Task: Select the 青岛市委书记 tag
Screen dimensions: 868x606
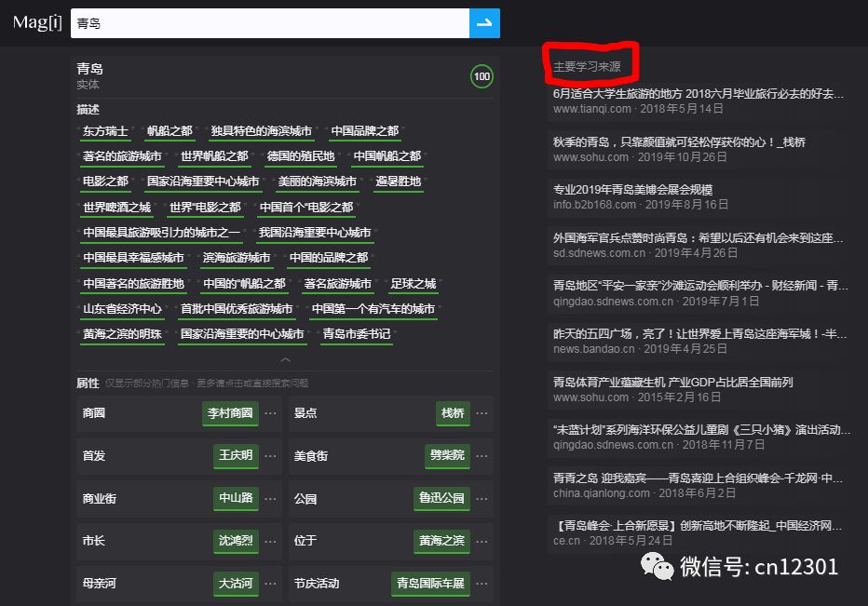Action: click(357, 333)
